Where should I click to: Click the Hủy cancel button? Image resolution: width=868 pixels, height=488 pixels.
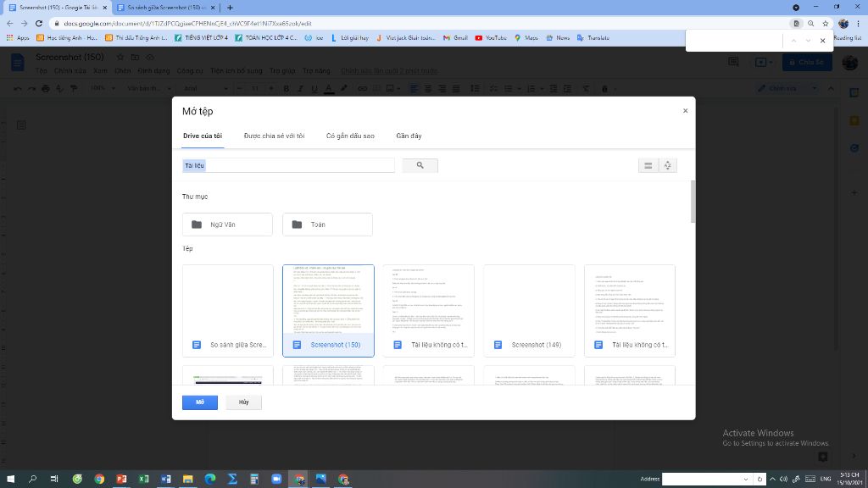243,402
